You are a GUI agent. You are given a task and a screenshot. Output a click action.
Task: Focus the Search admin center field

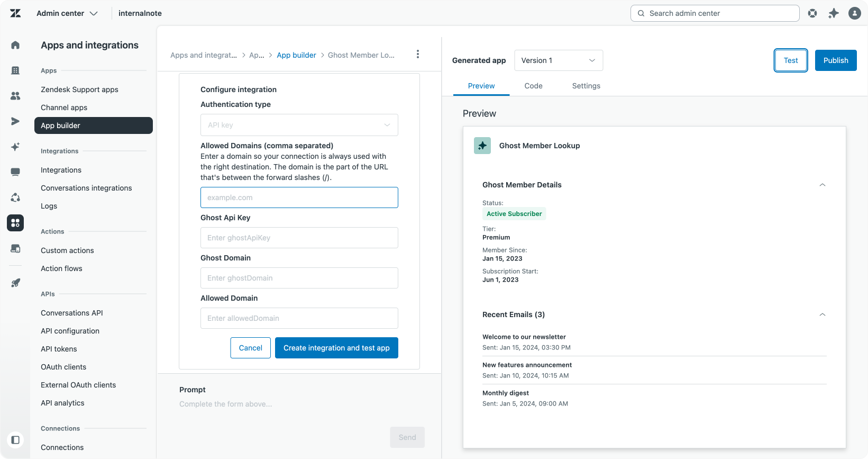(715, 13)
